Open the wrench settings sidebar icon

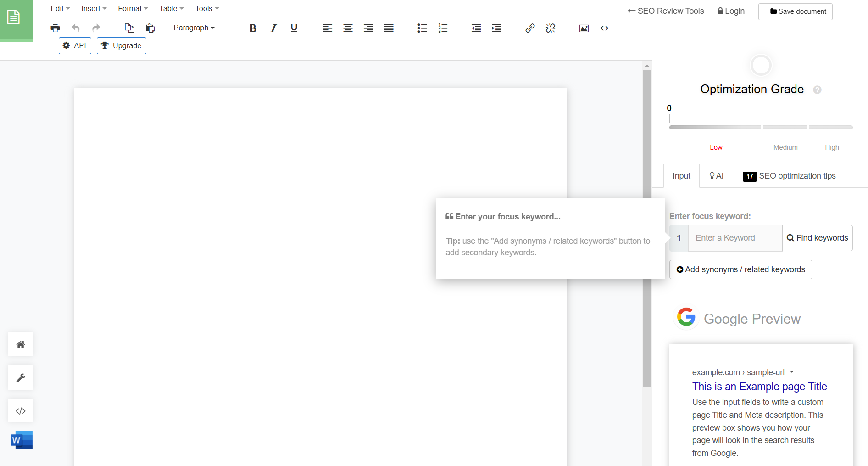click(x=20, y=377)
